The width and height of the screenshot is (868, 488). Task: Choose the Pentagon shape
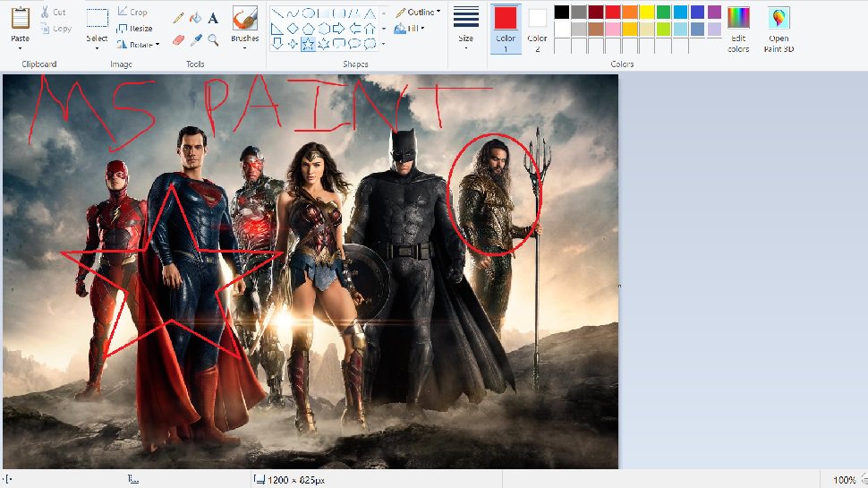point(309,29)
